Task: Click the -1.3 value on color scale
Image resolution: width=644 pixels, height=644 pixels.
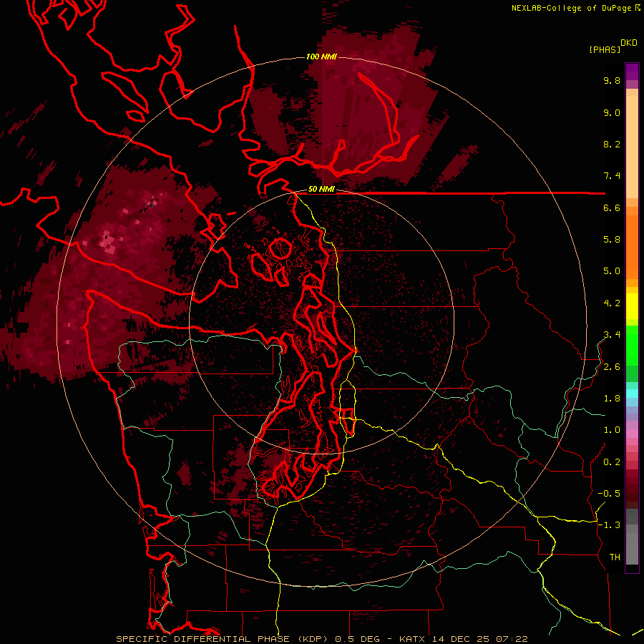Action: (609, 525)
